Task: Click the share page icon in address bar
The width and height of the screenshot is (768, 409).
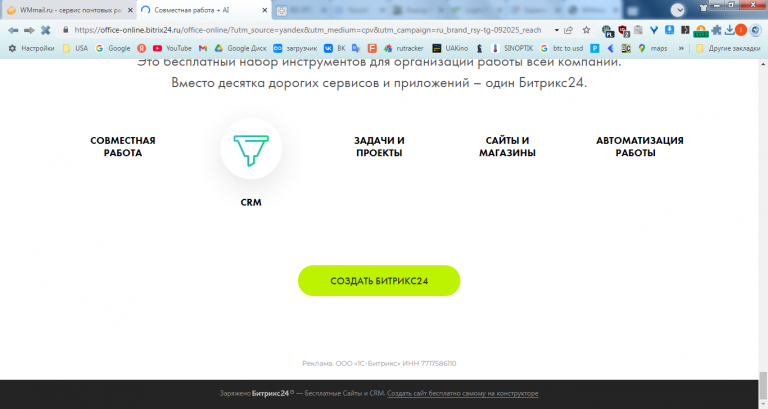Action: point(569,30)
